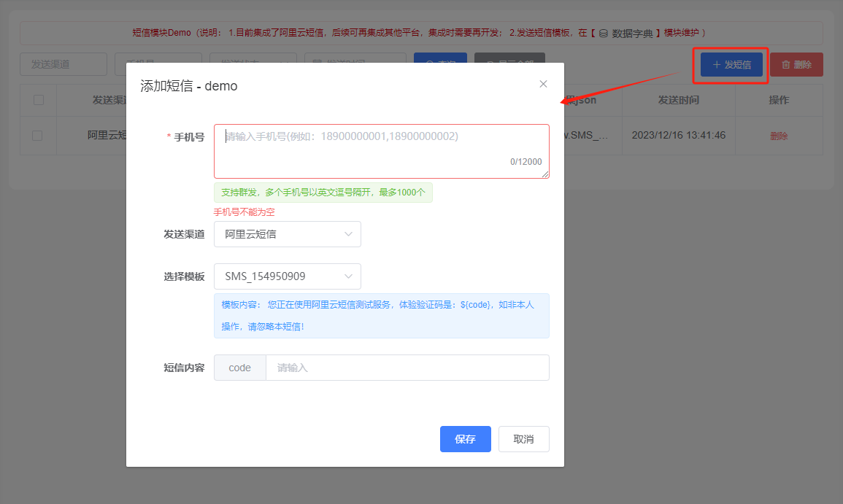
Task: Check the 阿里云短信 row checkbox
Action: [38, 136]
